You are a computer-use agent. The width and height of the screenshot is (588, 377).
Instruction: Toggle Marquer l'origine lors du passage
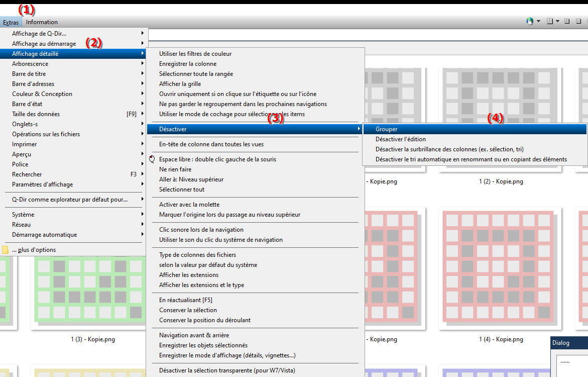coord(255,215)
